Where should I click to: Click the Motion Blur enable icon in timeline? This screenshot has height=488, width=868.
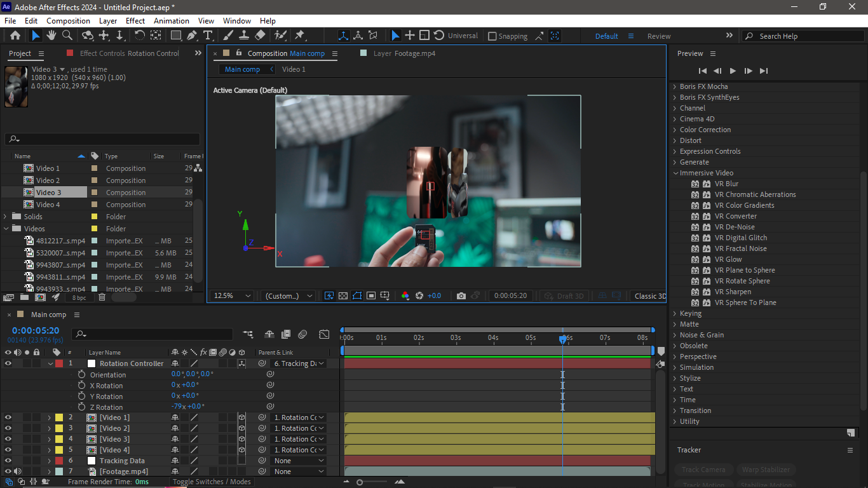302,334
